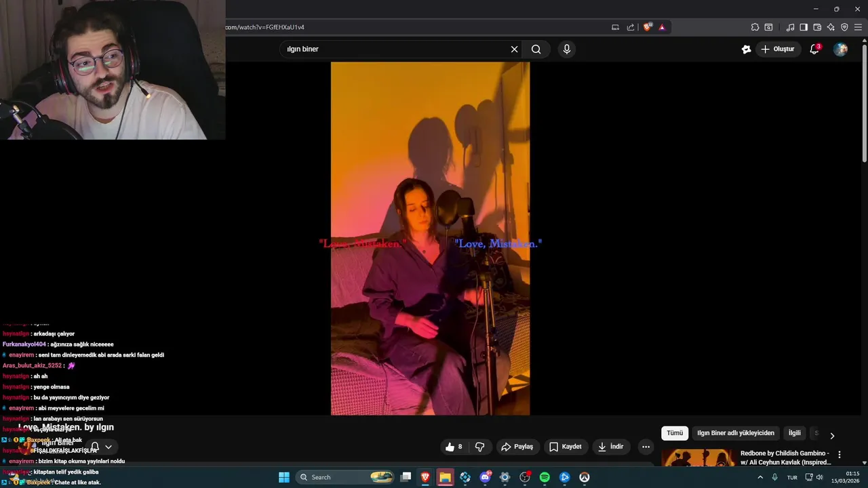Save the video with Kaydet
This screenshot has width=868, height=488.
tap(566, 447)
